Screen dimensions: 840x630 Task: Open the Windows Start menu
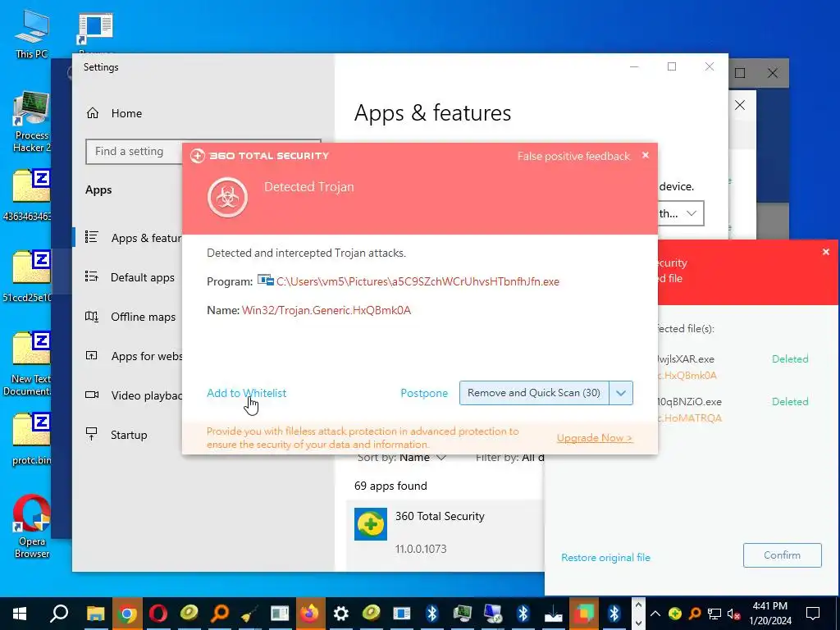click(20, 614)
